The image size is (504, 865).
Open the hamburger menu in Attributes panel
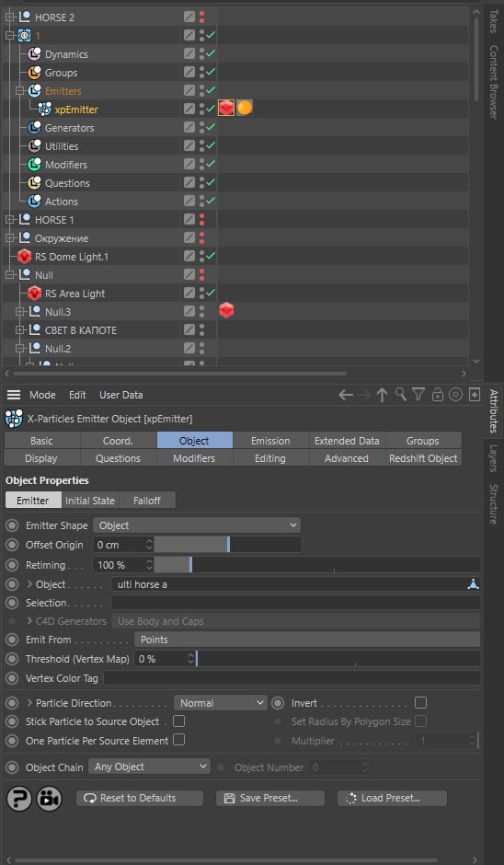[x=14, y=395]
